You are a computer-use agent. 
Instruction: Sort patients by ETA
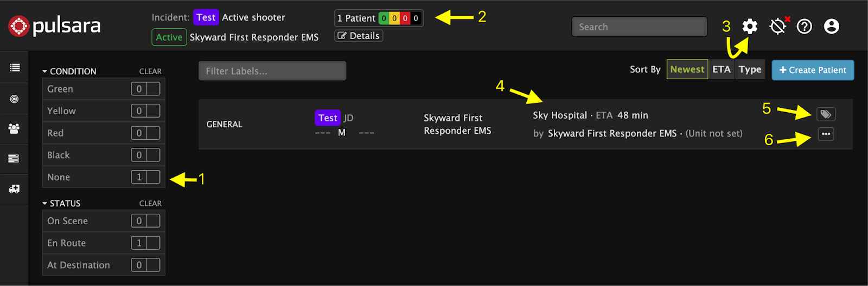(x=722, y=69)
